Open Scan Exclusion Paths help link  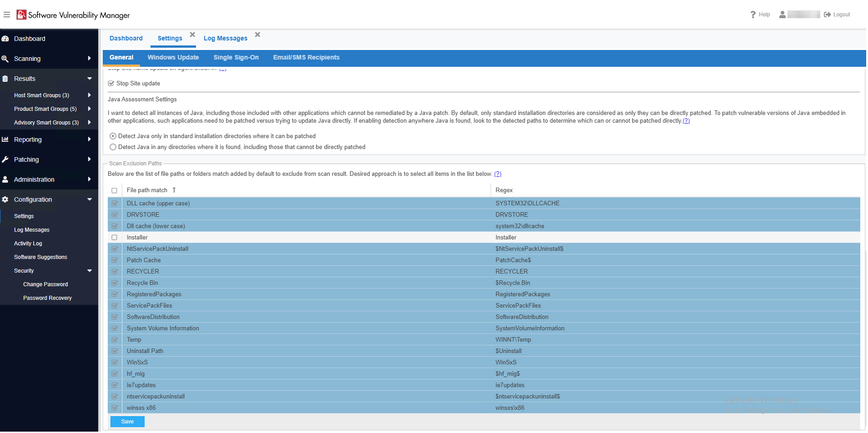click(497, 174)
